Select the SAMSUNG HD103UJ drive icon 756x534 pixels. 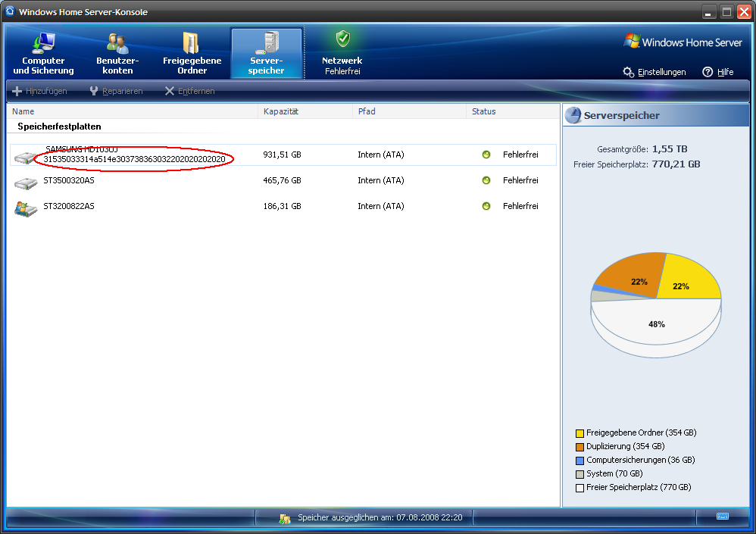pos(26,158)
